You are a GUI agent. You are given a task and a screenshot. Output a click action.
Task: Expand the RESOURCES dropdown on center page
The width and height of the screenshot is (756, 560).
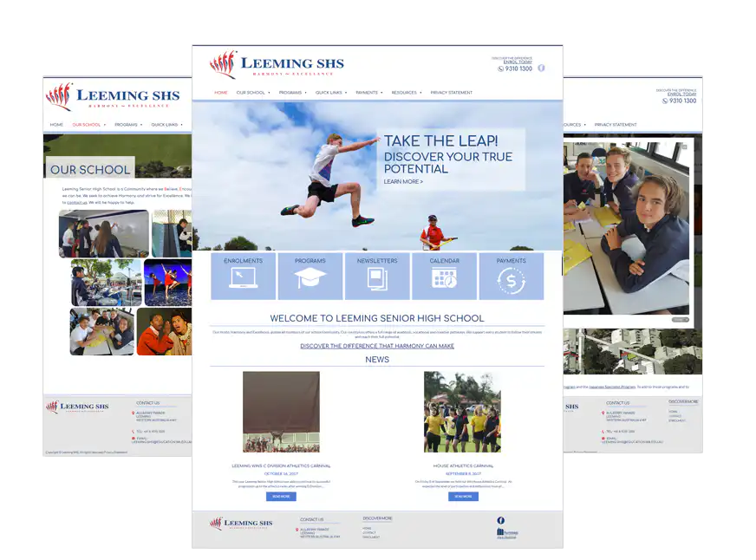click(x=407, y=93)
